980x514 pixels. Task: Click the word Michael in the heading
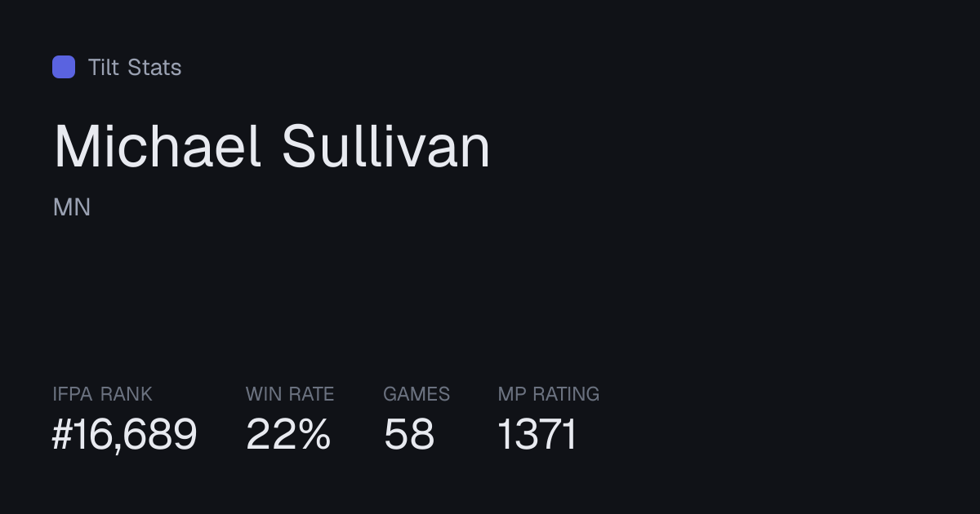coord(158,147)
